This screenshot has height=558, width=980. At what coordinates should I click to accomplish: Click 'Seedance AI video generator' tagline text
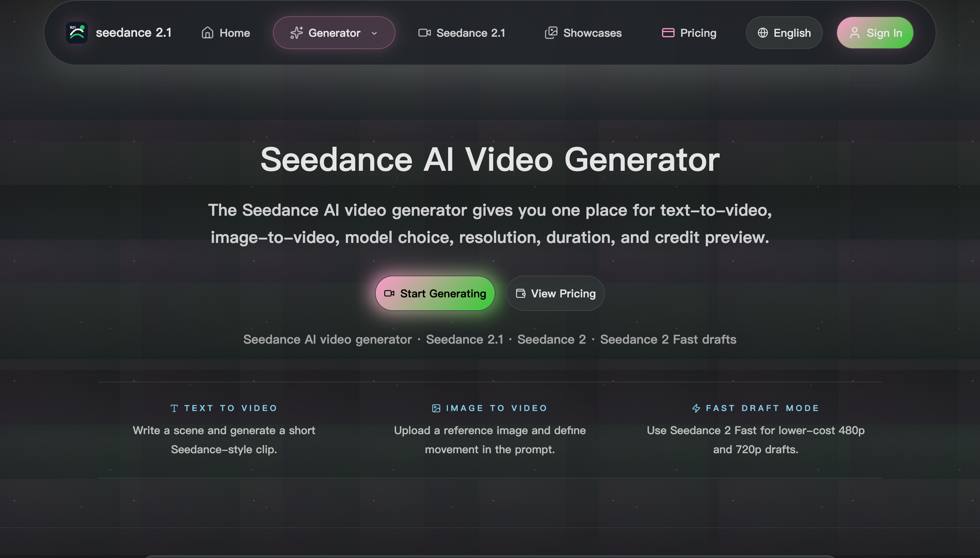(x=328, y=339)
